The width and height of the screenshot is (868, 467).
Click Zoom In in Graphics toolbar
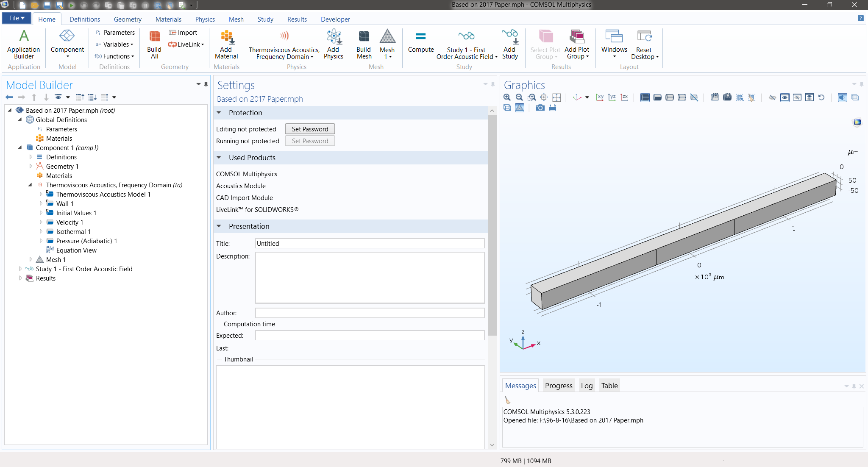coord(507,97)
